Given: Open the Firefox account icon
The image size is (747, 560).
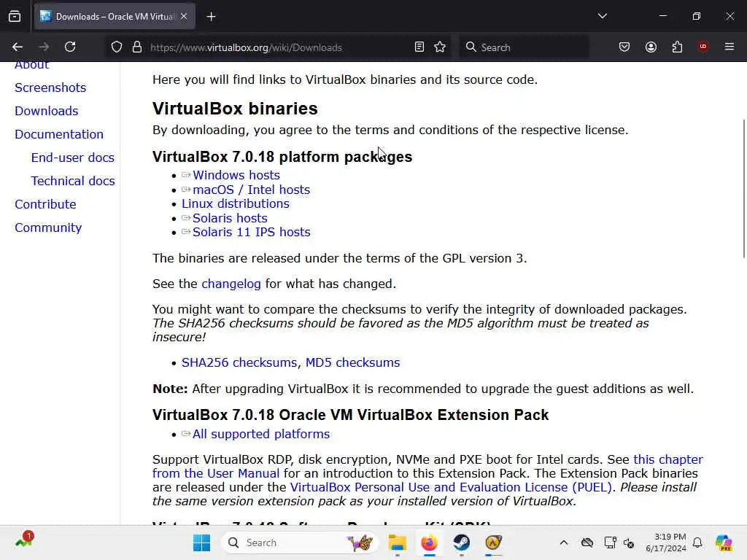Looking at the screenshot, I should click(x=651, y=47).
